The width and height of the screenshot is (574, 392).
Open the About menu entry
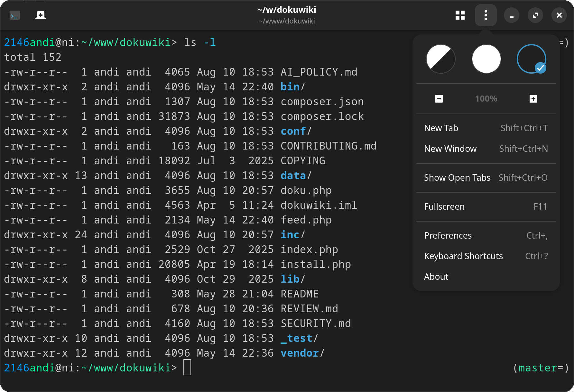click(486, 277)
